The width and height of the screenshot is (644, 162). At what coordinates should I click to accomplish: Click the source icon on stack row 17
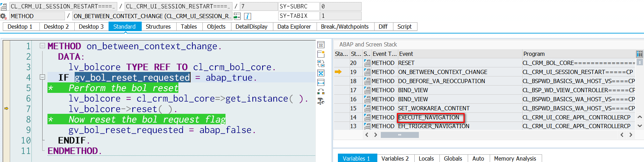click(x=367, y=90)
